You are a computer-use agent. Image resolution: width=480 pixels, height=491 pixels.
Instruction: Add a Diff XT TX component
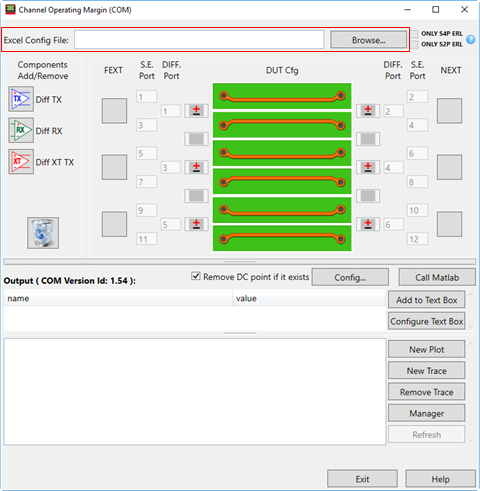point(21,162)
